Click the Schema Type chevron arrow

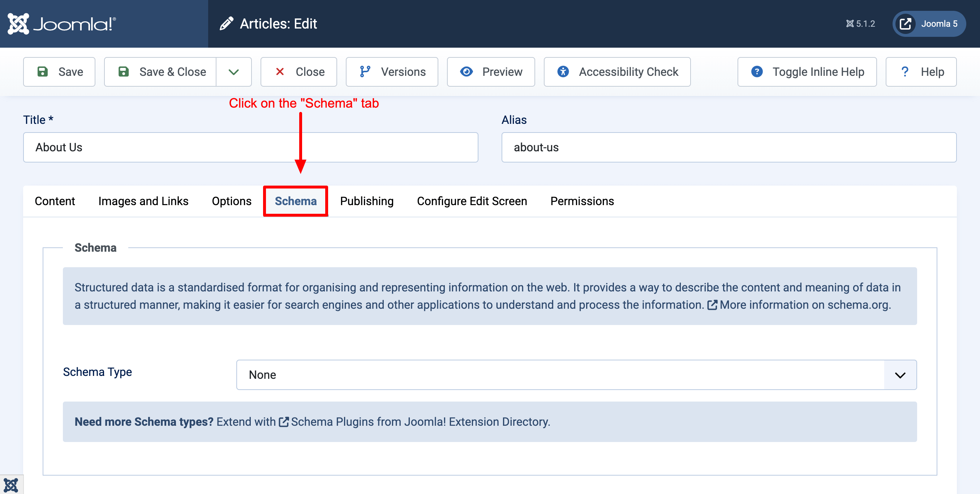coord(900,375)
